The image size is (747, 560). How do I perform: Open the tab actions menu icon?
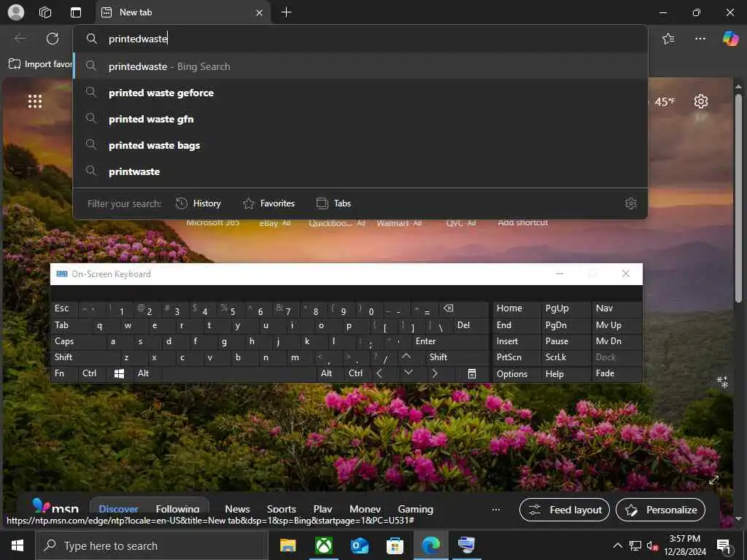point(76,12)
